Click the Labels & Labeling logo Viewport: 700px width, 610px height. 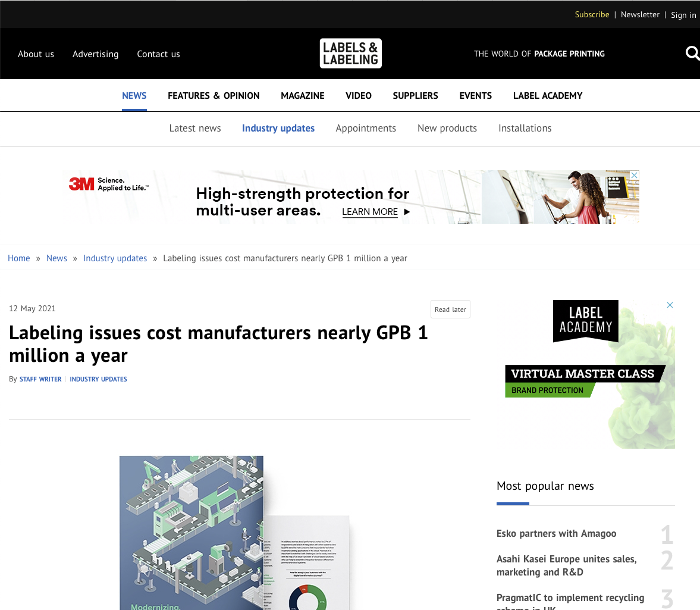click(350, 53)
